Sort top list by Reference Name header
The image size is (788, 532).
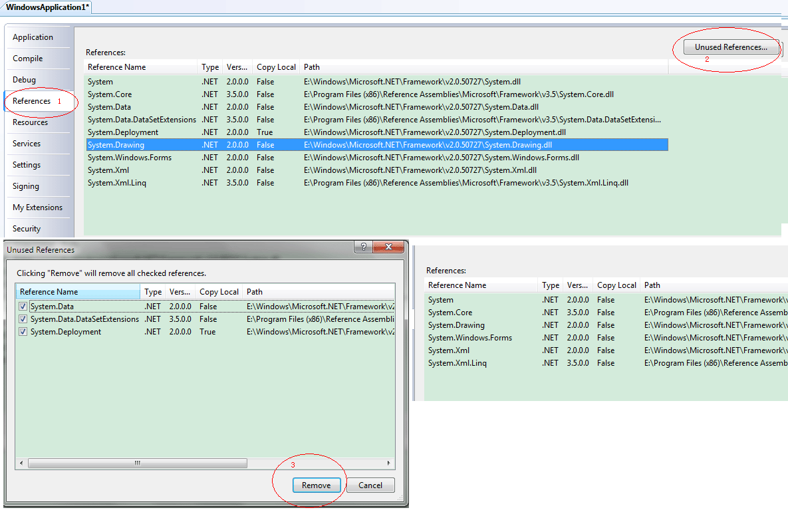point(141,66)
